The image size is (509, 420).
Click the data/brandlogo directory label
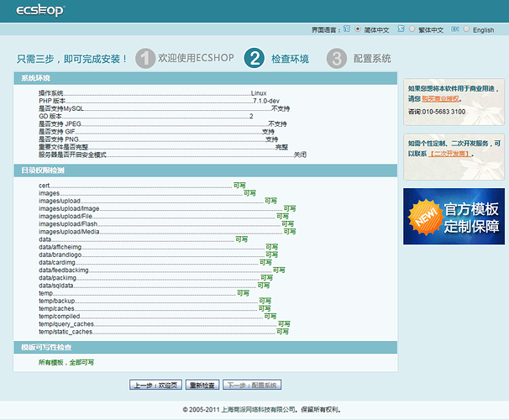click(x=60, y=255)
